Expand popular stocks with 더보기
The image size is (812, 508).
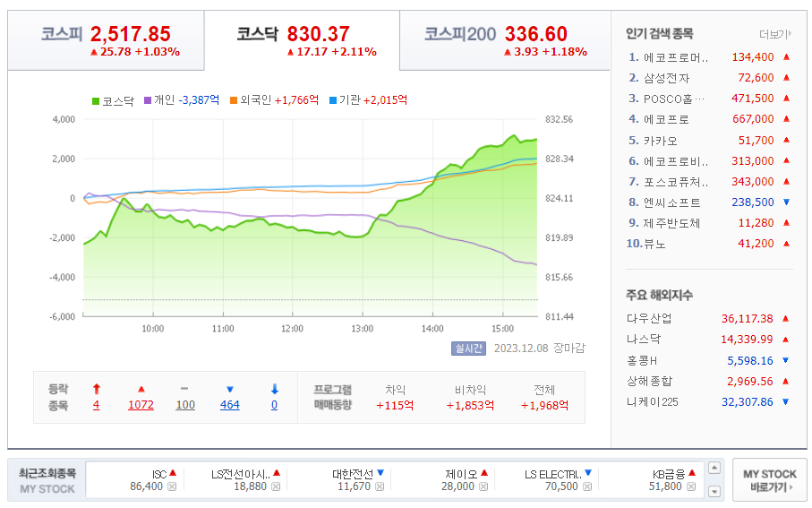[774, 34]
